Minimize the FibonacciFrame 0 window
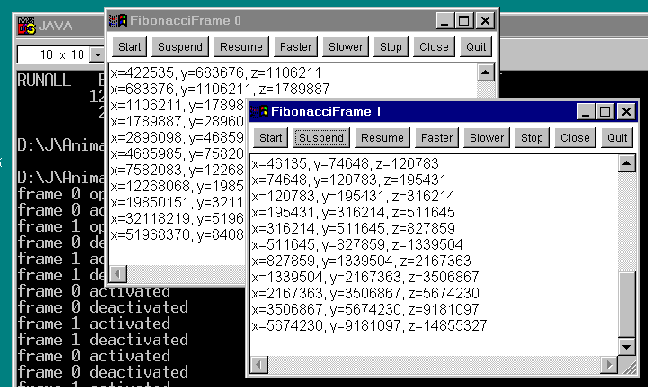The width and height of the screenshot is (648, 387). 445,21
